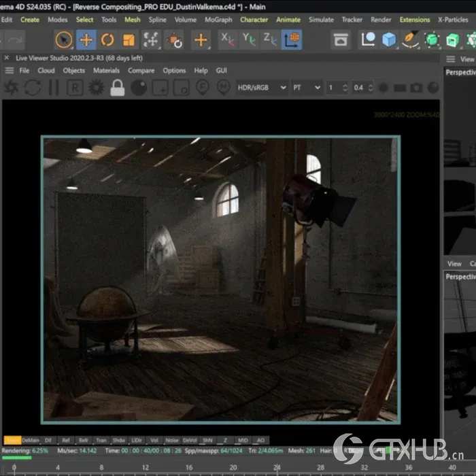Toggle the Live Viewer camera lock icon

[x=118, y=88]
